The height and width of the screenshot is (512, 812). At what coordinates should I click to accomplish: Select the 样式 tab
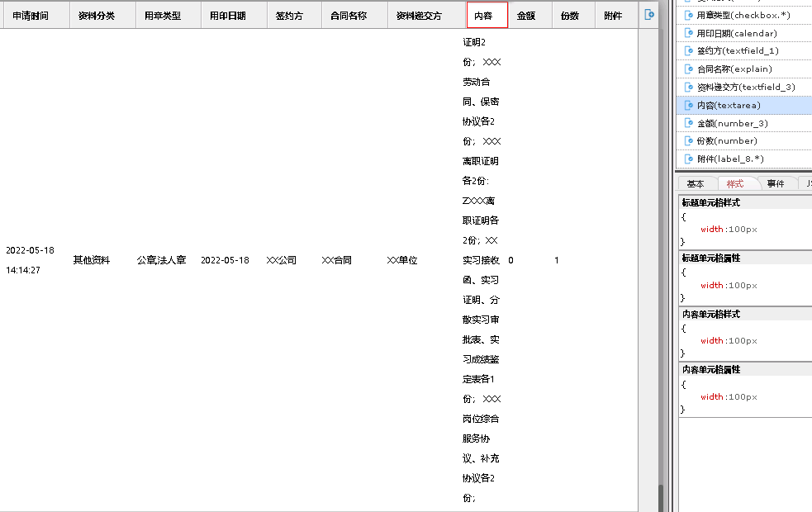tap(734, 184)
